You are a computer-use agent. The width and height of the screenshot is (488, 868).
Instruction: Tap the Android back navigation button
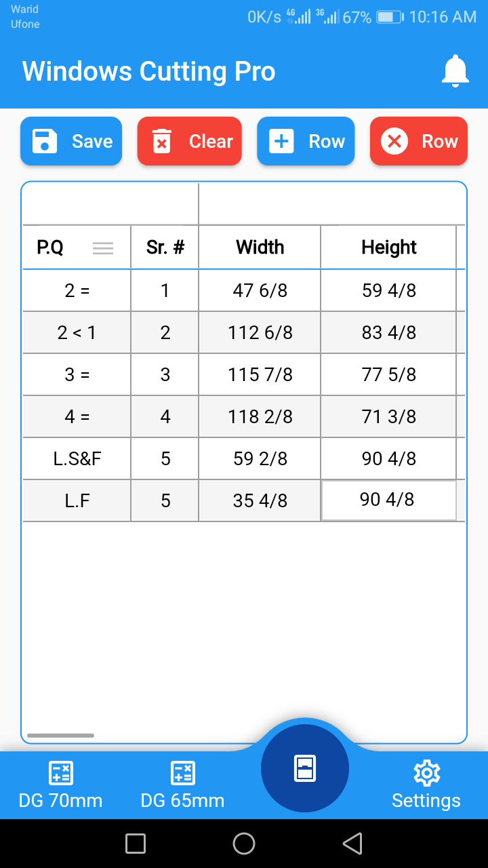click(x=352, y=844)
